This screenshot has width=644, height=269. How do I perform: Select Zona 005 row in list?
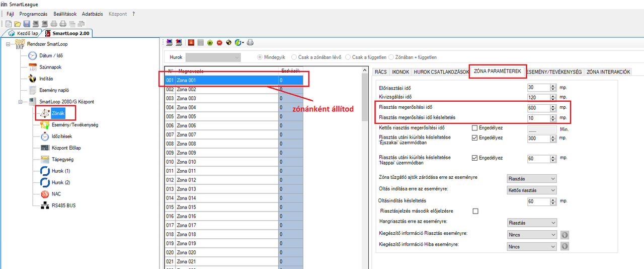pyautogui.click(x=234, y=116)
